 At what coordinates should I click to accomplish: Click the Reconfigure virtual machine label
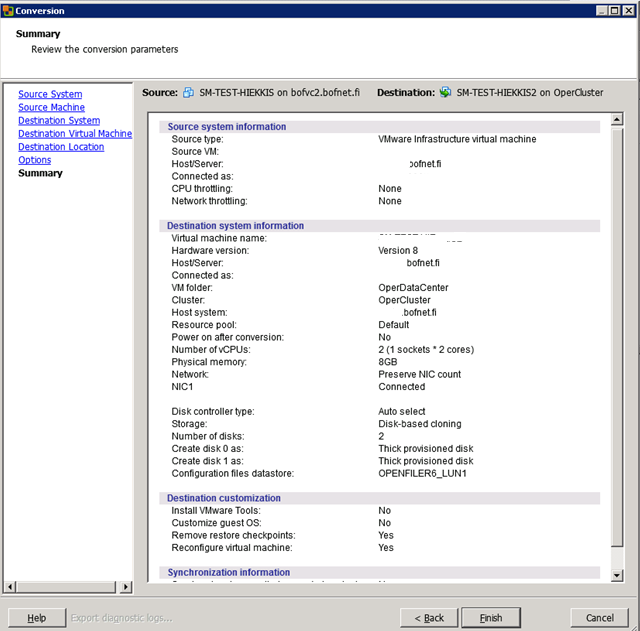(232, 548)
